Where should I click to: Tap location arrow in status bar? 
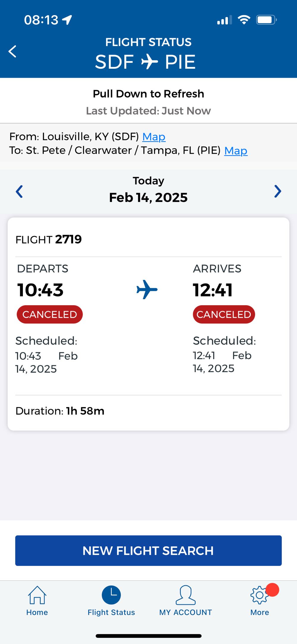tap(67, 20)
